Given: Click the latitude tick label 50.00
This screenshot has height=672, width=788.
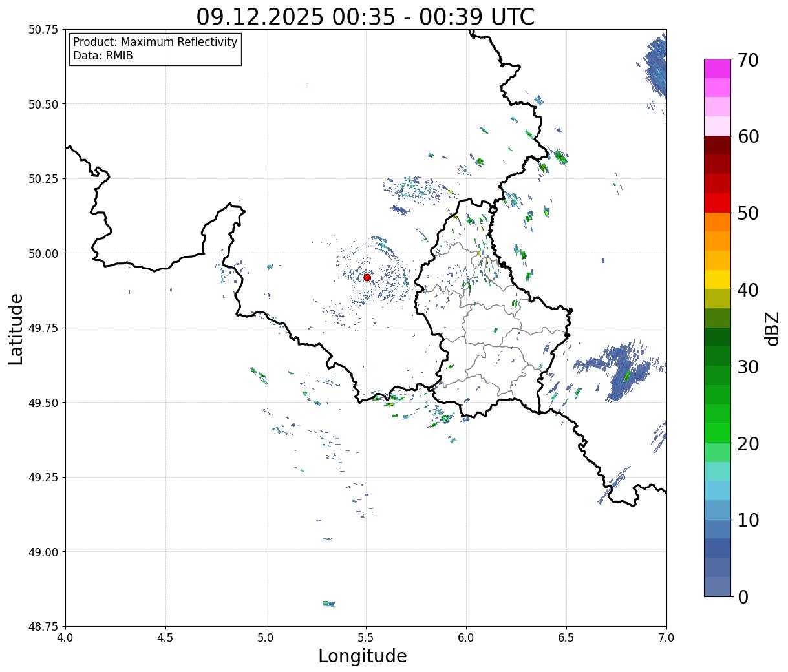Looking at the screenshot, I should (43, 253).
